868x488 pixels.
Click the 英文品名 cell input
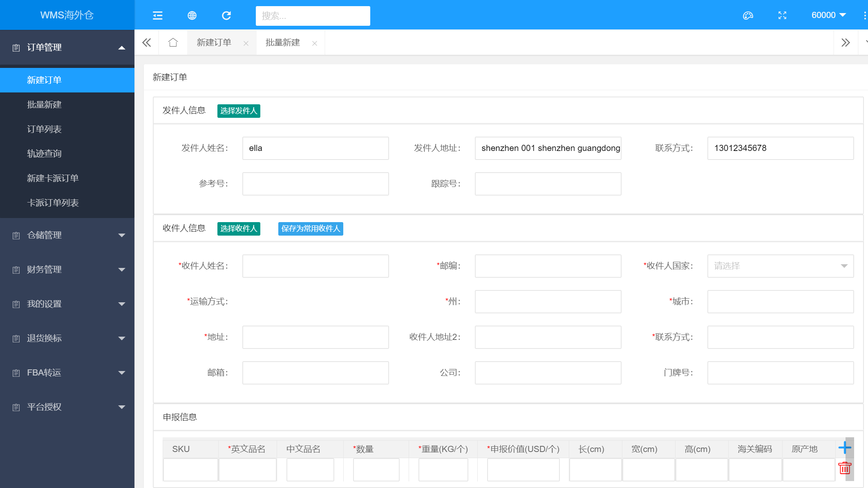tap(248, 470)
